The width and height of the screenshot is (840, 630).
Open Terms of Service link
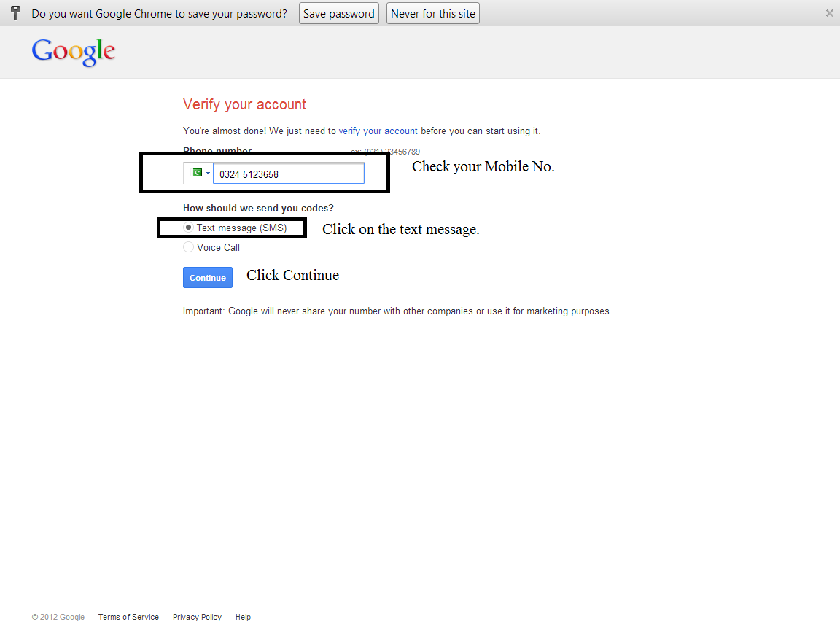pos(128,617)
